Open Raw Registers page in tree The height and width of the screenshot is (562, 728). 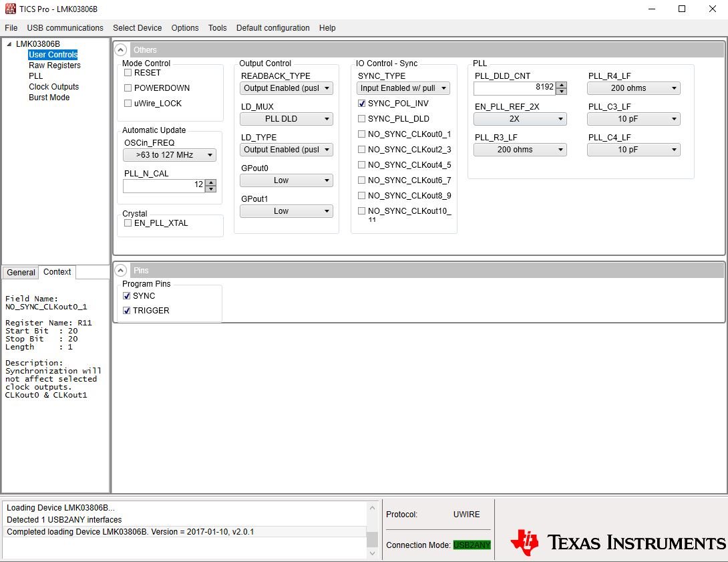pos(55,65)
